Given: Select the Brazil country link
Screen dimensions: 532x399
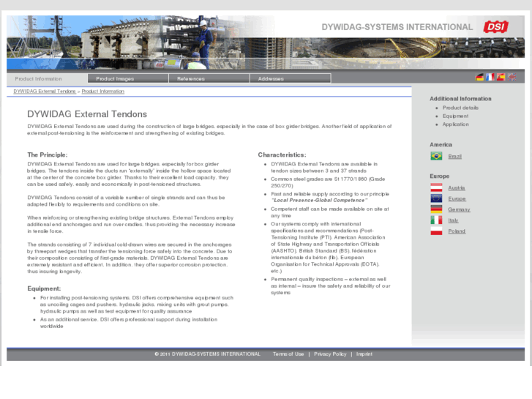Looking at the screenshot, I should (x=454, y=156).
